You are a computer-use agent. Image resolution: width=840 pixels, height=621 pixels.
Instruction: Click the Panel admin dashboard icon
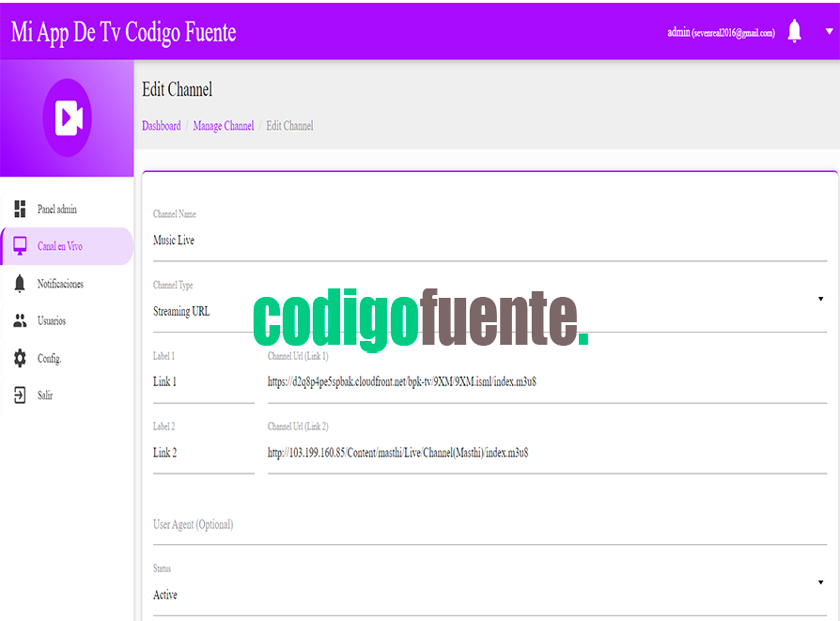20,209
